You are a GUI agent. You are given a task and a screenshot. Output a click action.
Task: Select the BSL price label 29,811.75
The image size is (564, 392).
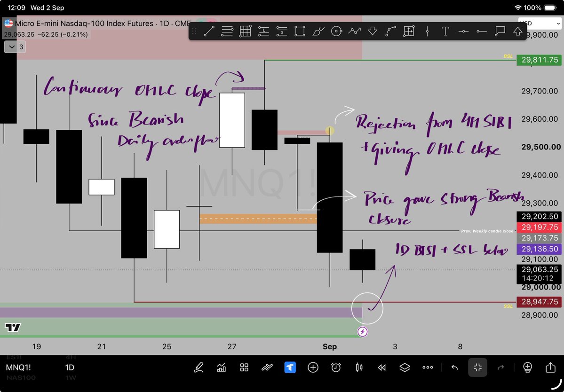click(539, 60)
